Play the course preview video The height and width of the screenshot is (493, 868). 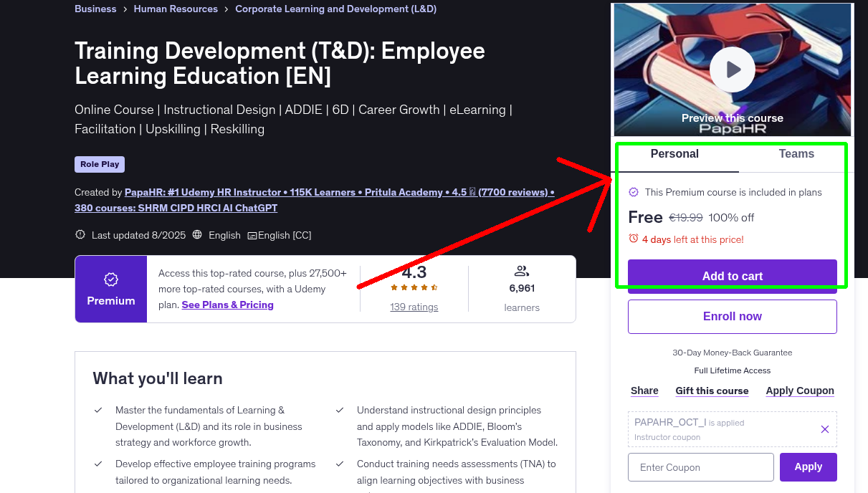tap(732, 70)
